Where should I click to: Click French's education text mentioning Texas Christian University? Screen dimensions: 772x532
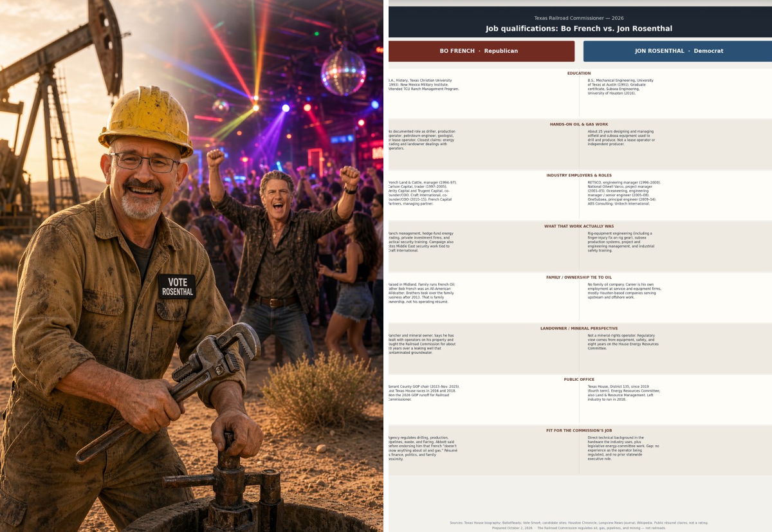tap(423, 85)
